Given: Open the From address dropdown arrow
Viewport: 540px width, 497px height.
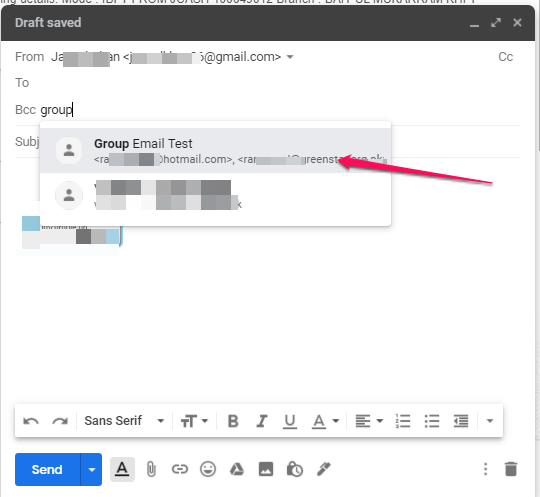Looking at the screenshot, I should pyautogui.click(x=290, y=57).
